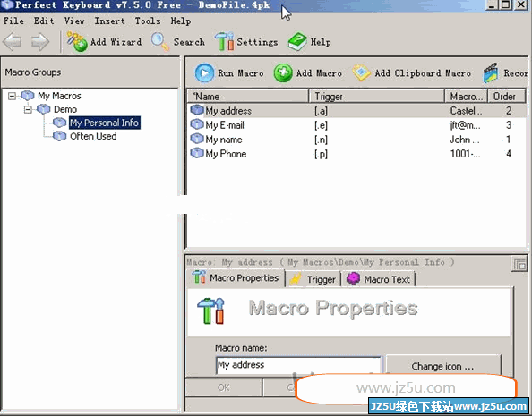
Task: Click the My Macros group icon
Action: 28,96
